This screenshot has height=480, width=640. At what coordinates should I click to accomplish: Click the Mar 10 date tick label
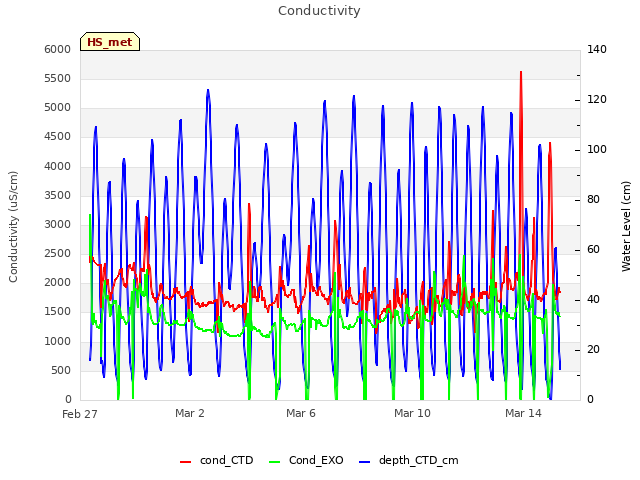412,413
